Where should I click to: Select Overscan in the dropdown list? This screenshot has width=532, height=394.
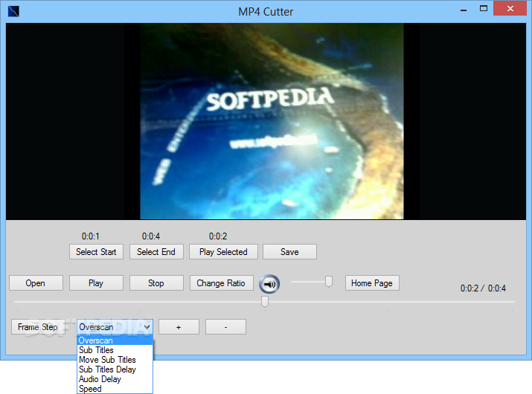(x=115, y=340)
